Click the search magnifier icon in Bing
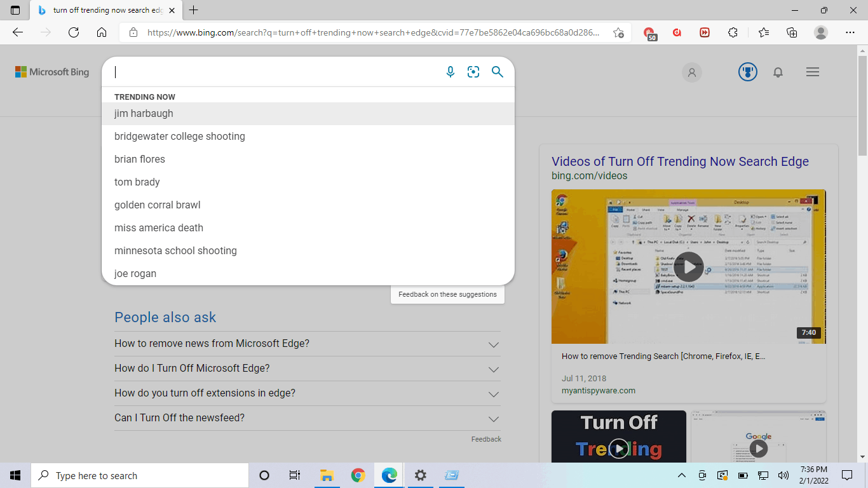This screenshot has width=868, height=488. pyautogui.click(x=498, y=72)
